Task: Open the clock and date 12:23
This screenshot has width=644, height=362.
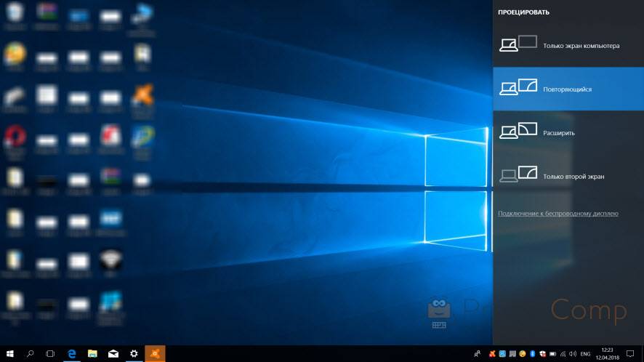Action: (608, 353)
